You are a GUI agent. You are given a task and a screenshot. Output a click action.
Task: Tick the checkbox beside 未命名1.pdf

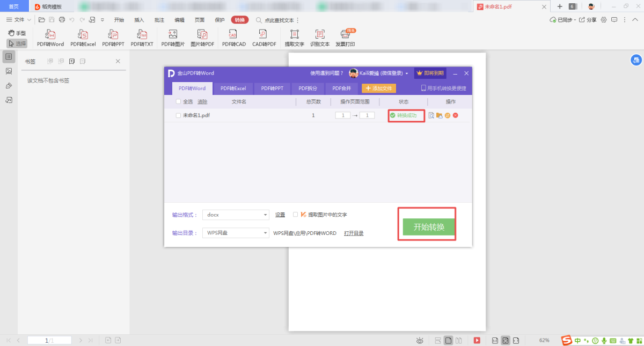click(179, 115)
